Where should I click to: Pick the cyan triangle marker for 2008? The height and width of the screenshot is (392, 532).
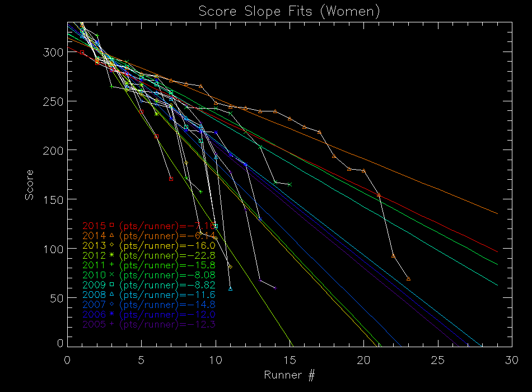pyautogui.click(x=111, y=294)
